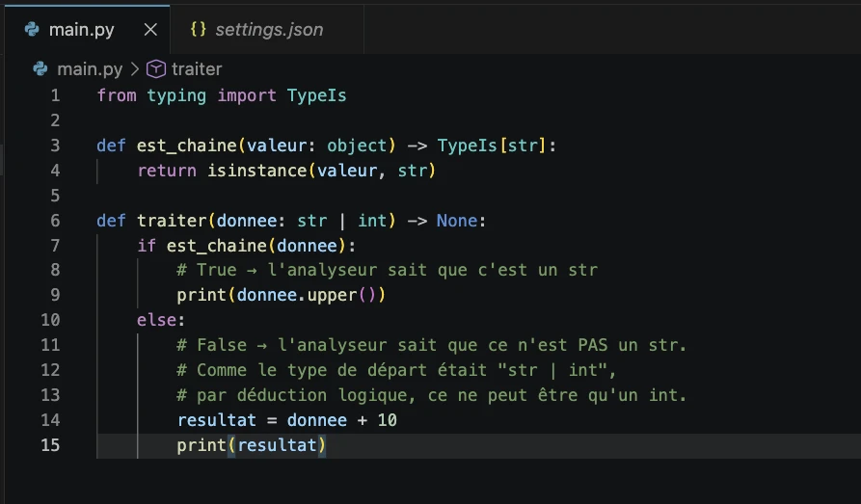Expand the traiter symbol breadcrumb

click(197, 69)
